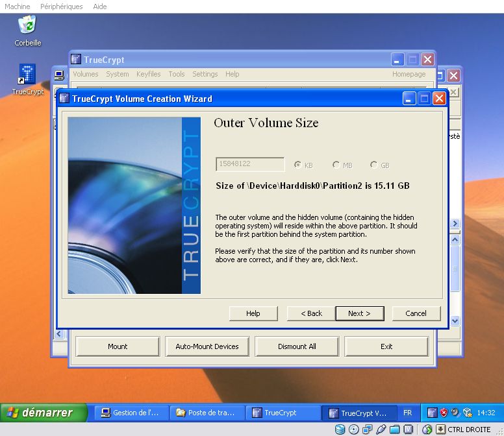The image size is (504, 436).
Task: Click the outer volume size input field
Action: click(250, 164)
